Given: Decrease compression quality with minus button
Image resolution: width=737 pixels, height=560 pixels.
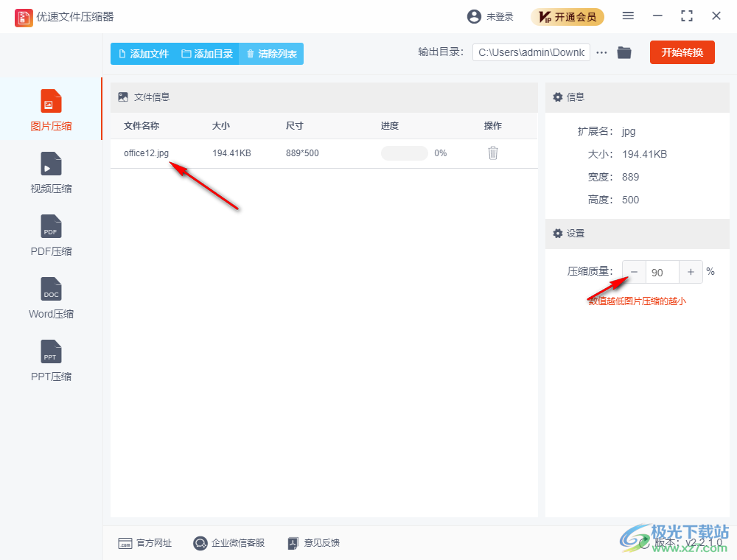Looking at the screenshot, I should coord(634,272).
